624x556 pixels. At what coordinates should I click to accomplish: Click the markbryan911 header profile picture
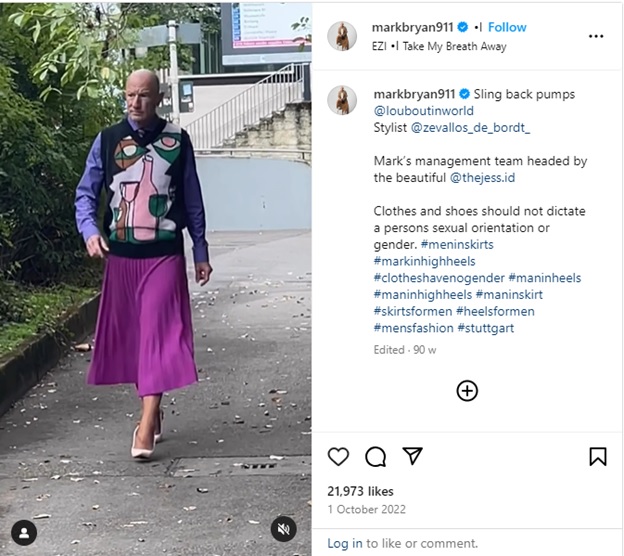point(342,36)
